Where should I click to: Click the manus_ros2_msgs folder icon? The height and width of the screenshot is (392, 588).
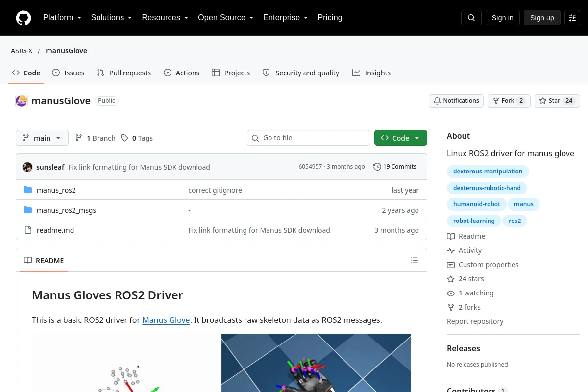point(28,210)
